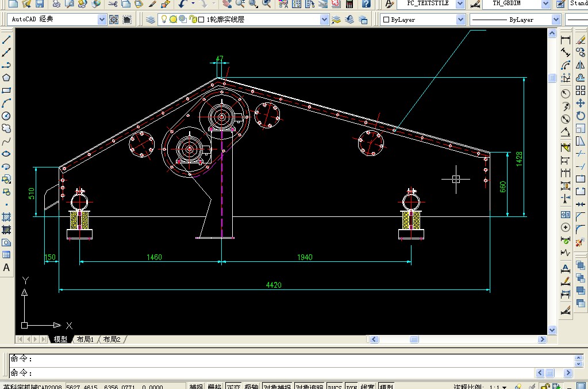Open the Undo history dropdown arrow
The image size is (588, 389).
click(193, 4)
